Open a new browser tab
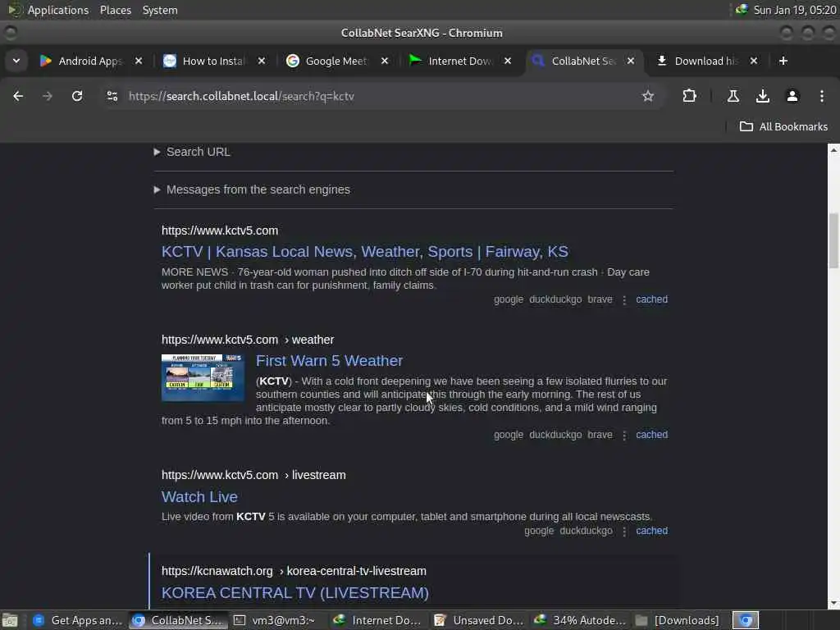This screenshot has width=840, height=630. click(783, 61)
